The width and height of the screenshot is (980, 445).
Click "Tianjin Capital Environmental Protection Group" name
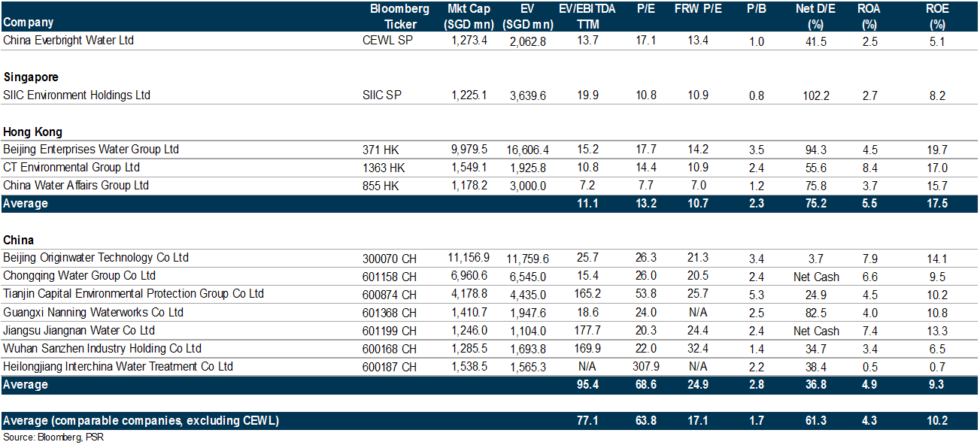click(x=134, y=293)
